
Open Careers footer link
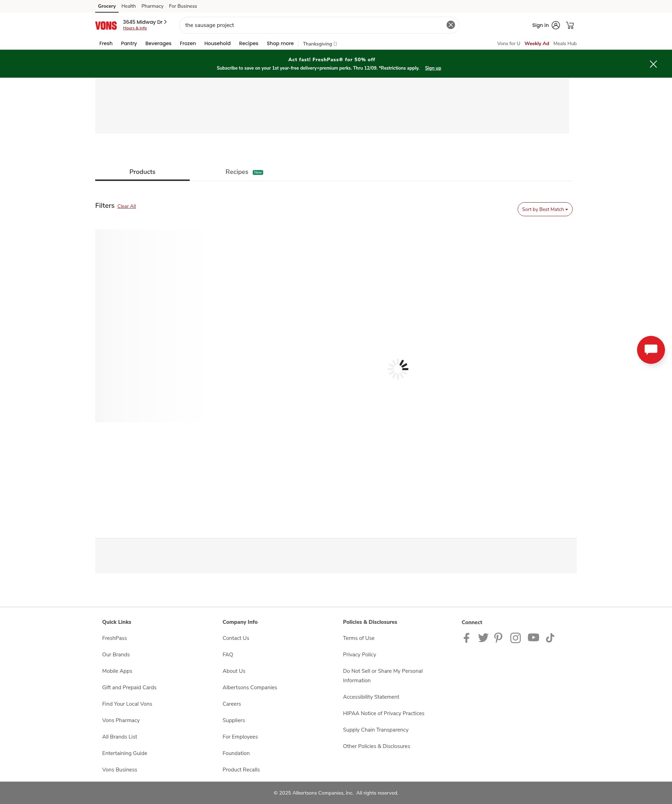pos(232,704)
